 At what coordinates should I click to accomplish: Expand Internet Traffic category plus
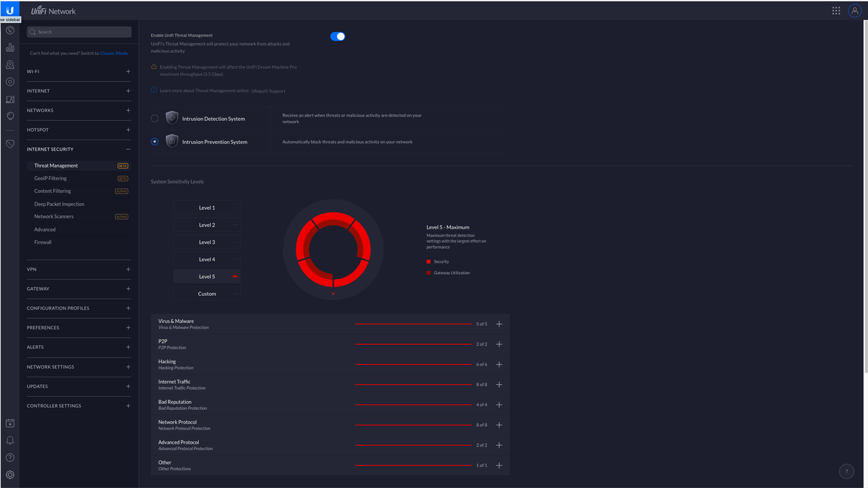click(499, 384)
